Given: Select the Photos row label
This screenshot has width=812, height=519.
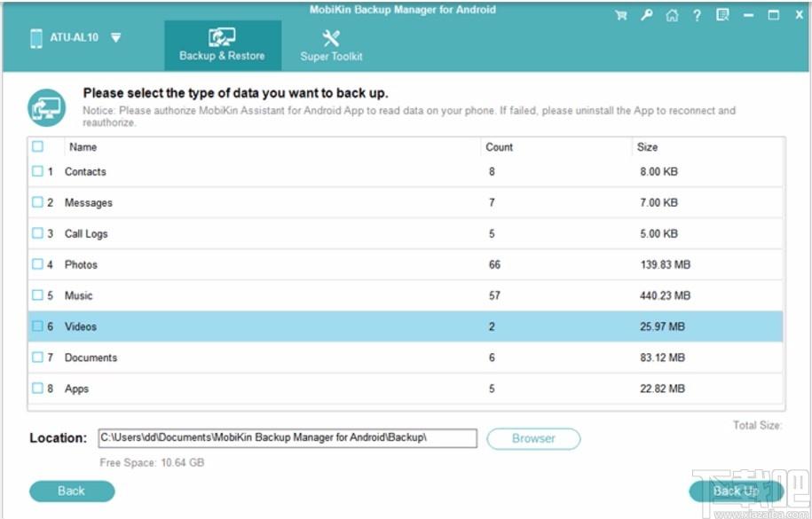Looking at the screenshot, I should coord(81,264).
